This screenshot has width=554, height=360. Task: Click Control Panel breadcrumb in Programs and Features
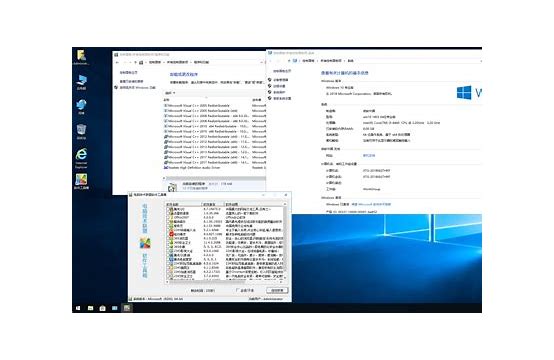155,62
